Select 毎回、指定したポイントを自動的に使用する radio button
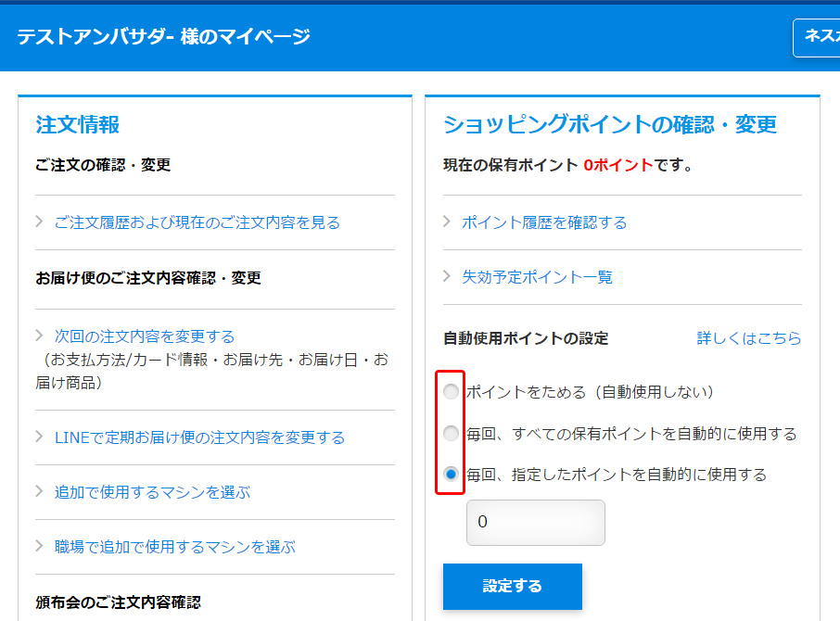 pyautogui.click(x=452, y=475)
